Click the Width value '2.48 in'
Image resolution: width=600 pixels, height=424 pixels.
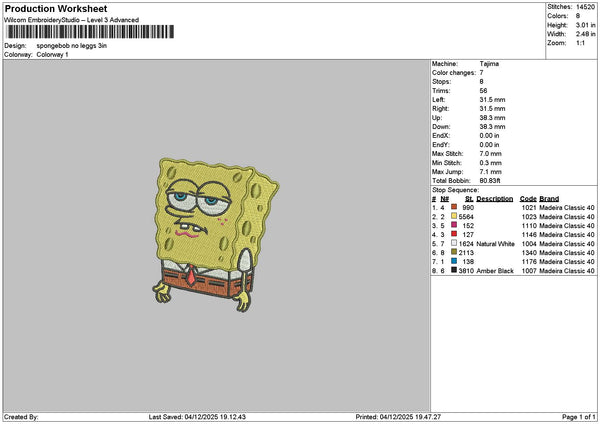pos(585,34)
